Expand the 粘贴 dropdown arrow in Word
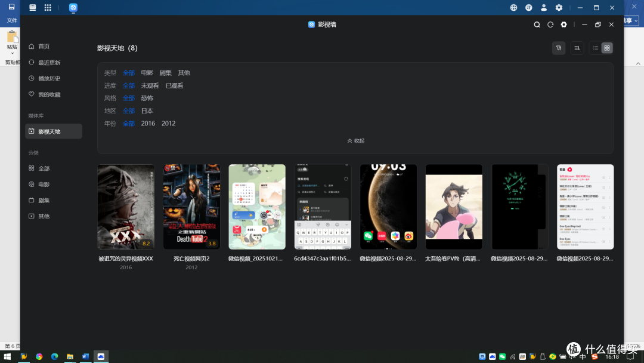 click(13, 54)
